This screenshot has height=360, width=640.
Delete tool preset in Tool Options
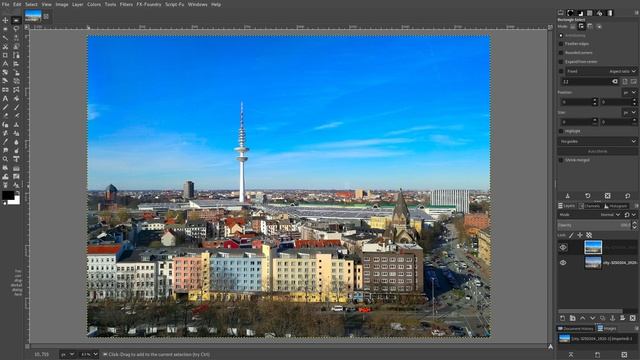(x=608, y=196)
